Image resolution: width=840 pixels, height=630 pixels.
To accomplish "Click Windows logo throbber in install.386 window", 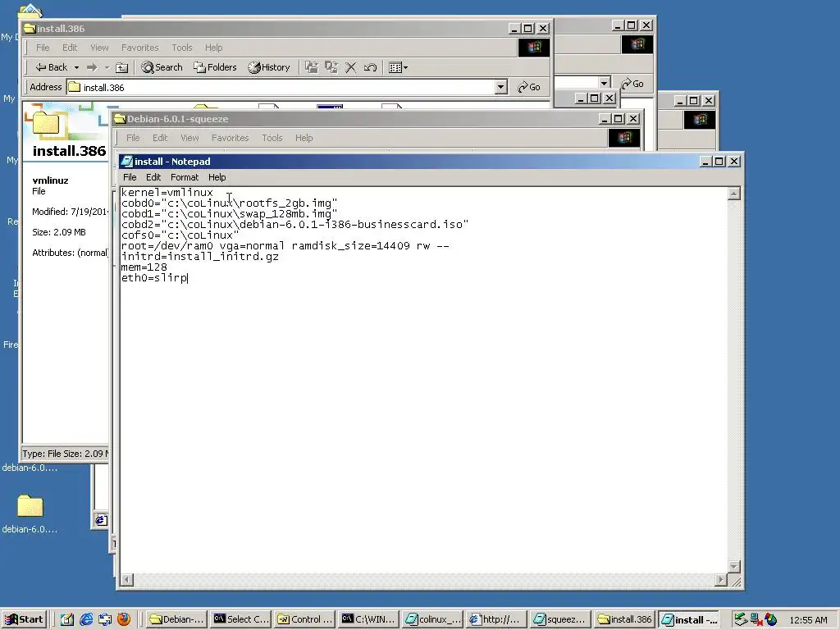I will coord(533,48).
